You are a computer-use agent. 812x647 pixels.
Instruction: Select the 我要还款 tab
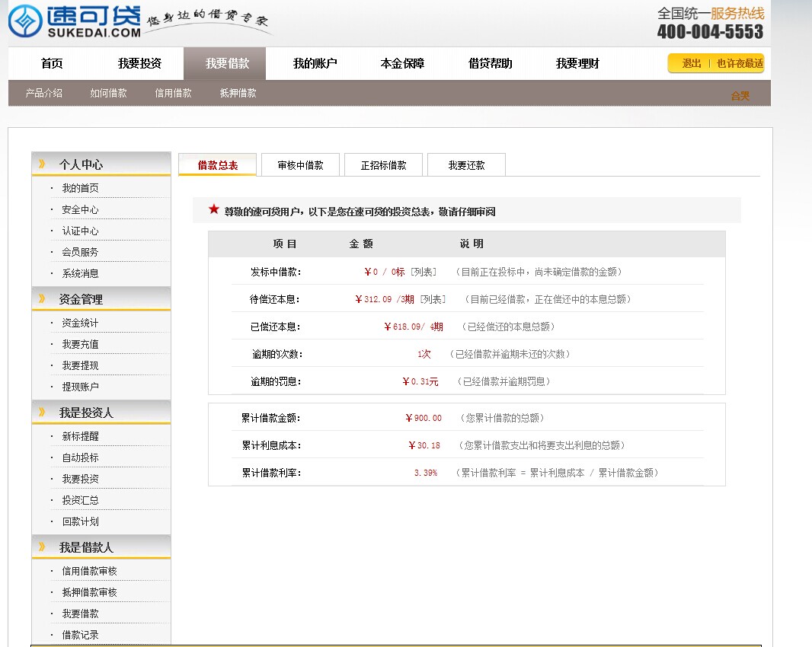(466, 165)
